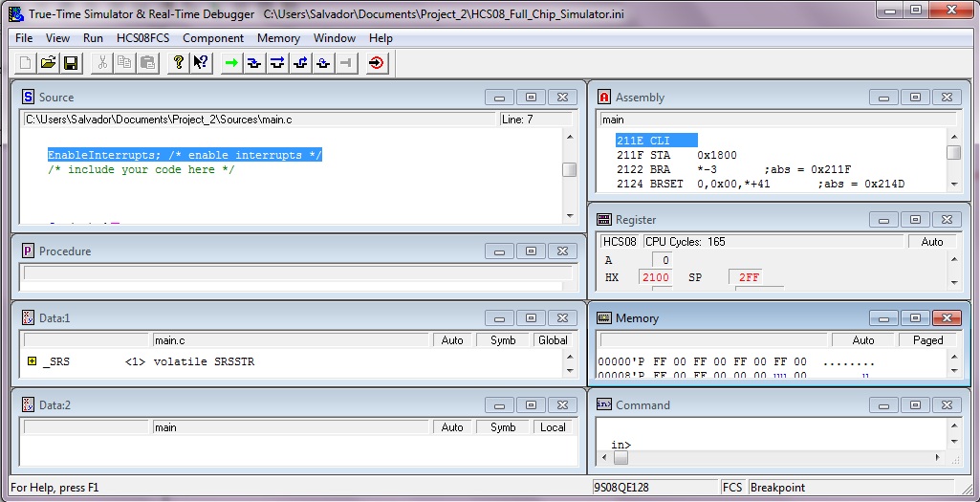Click the Open file folder icon
Screen dimensions: 980x502
(x=48, y=63)
